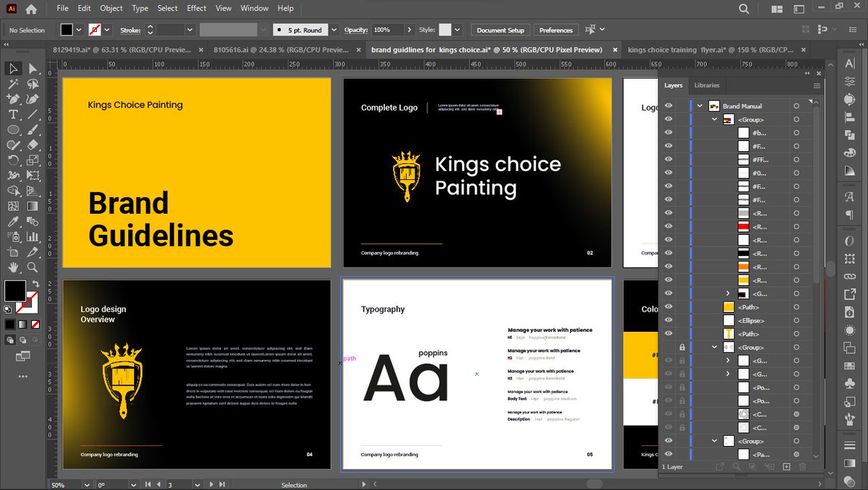Open the stroke color dropdown arrow
This screenshot has height=490, width=868.
(107, 30)
